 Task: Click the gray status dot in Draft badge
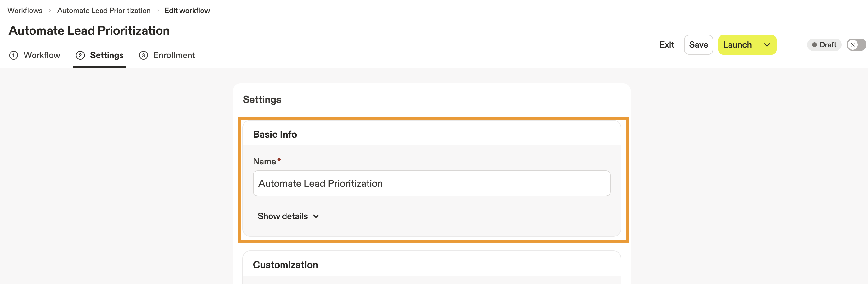[814, 45]
